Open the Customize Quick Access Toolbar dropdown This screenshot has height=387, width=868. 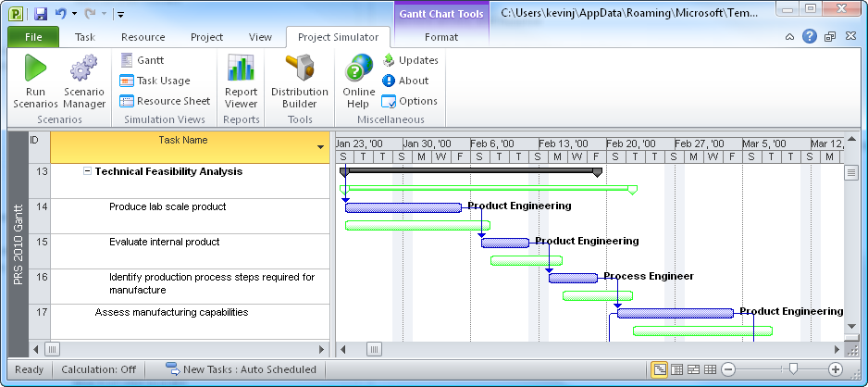pyautogui.click(x=120, y=14)
